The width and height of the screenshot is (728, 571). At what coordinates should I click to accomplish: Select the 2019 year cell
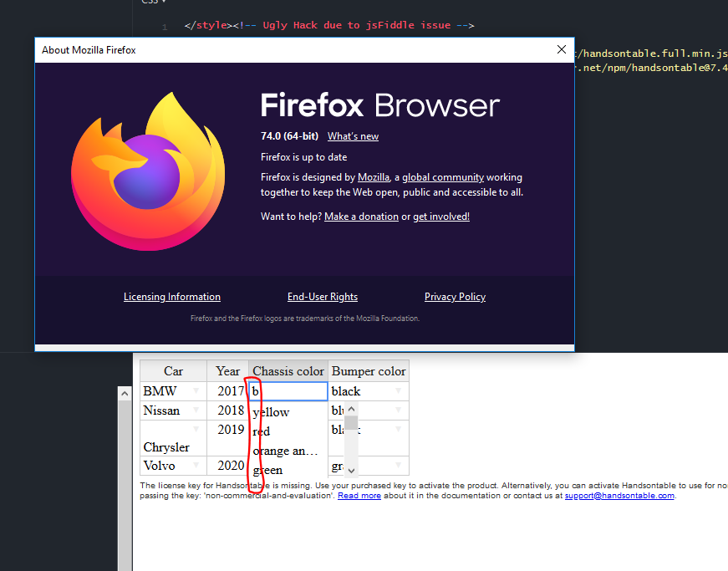pyautogui.click(x=227, y=437)
